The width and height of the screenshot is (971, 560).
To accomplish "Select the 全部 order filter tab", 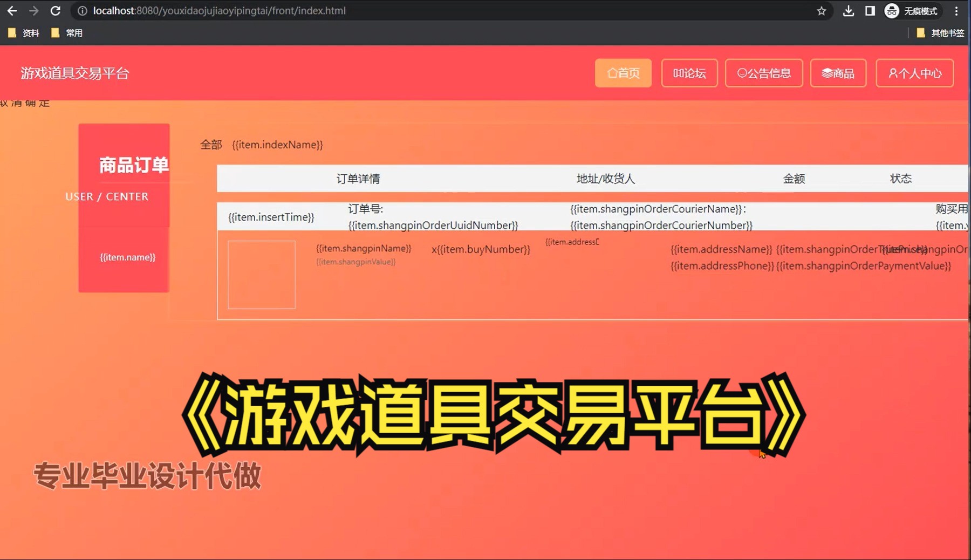I will click(x=211, y=145).
